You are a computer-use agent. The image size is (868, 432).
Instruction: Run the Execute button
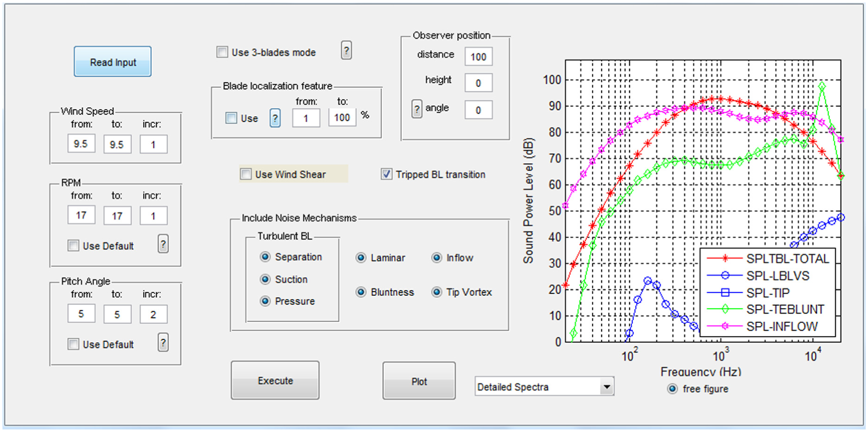275,380
